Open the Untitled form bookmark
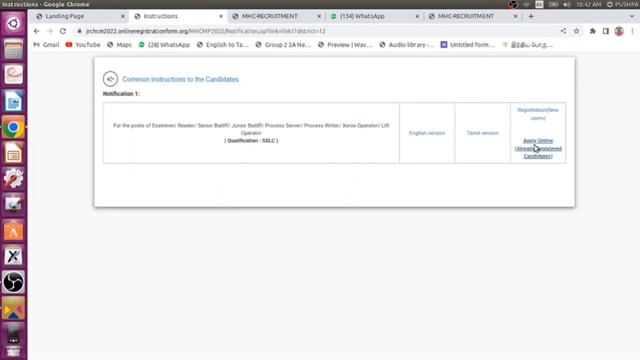Screen dimensions: 640x360 click(468, 45)
